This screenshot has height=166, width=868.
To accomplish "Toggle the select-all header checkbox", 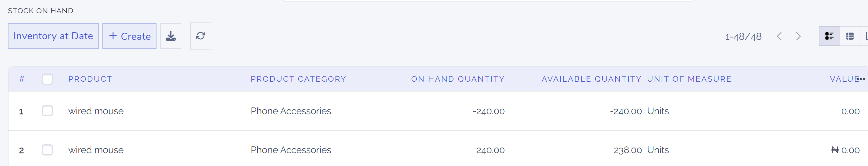I will pyautogui.click(x=47, y=79).
